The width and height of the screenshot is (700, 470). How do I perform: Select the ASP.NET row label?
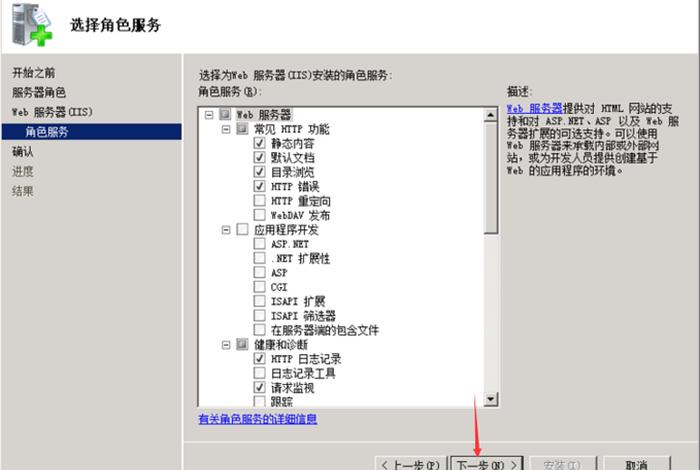(x=290, y=244)
